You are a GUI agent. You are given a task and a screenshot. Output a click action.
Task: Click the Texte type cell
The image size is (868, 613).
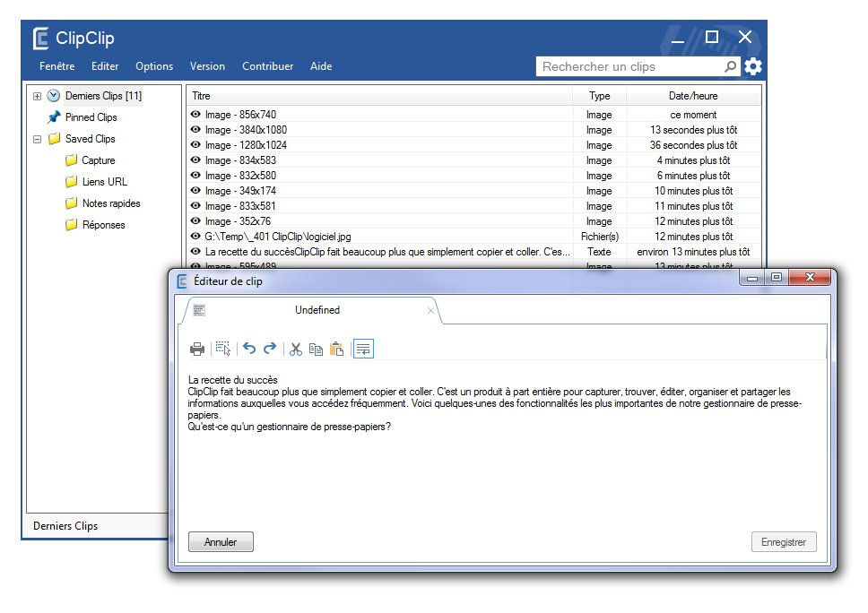pyautogui.click(x=600, y=252)
